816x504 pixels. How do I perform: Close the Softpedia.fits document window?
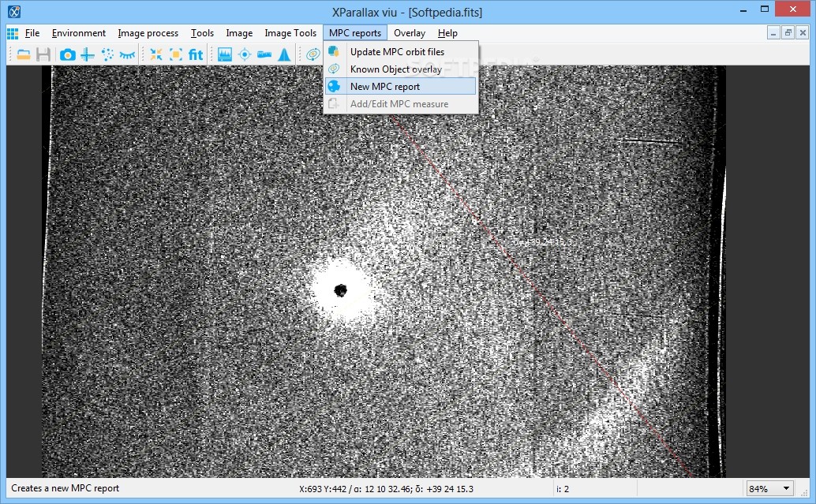803,33
